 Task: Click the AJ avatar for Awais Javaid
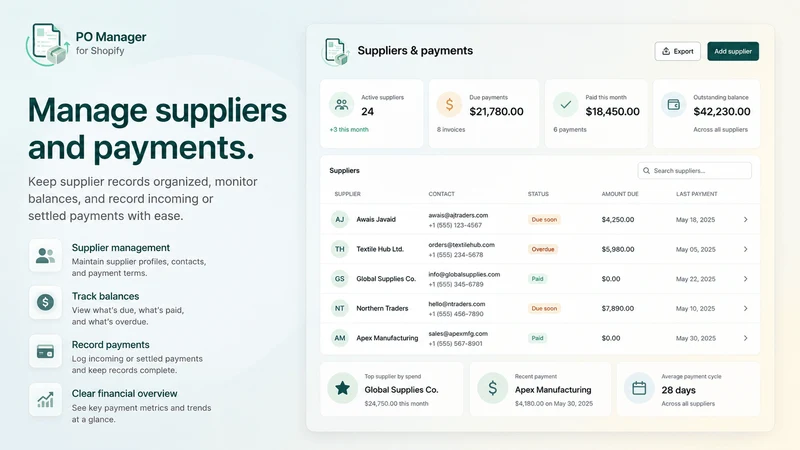click(339, 219)
